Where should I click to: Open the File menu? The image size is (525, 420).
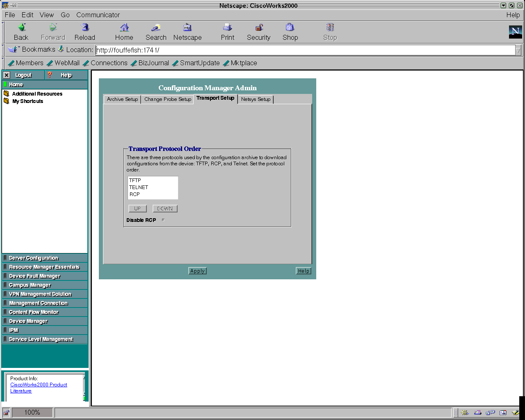coord(10,15)
